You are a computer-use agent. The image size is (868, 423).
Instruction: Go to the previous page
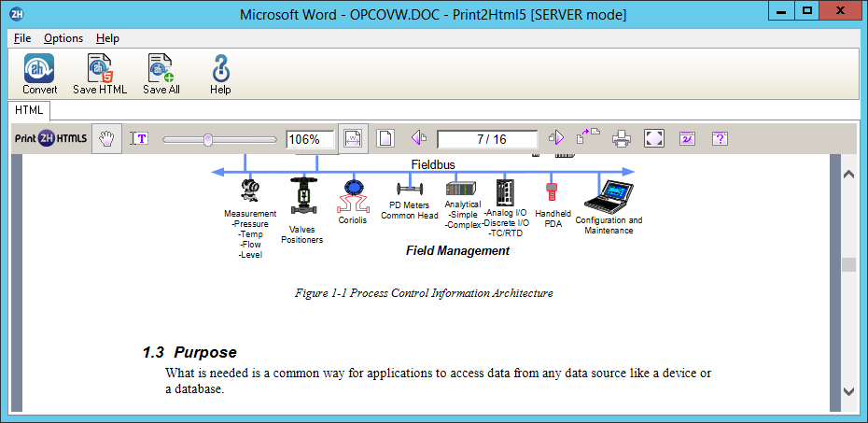tap(418, 138)
